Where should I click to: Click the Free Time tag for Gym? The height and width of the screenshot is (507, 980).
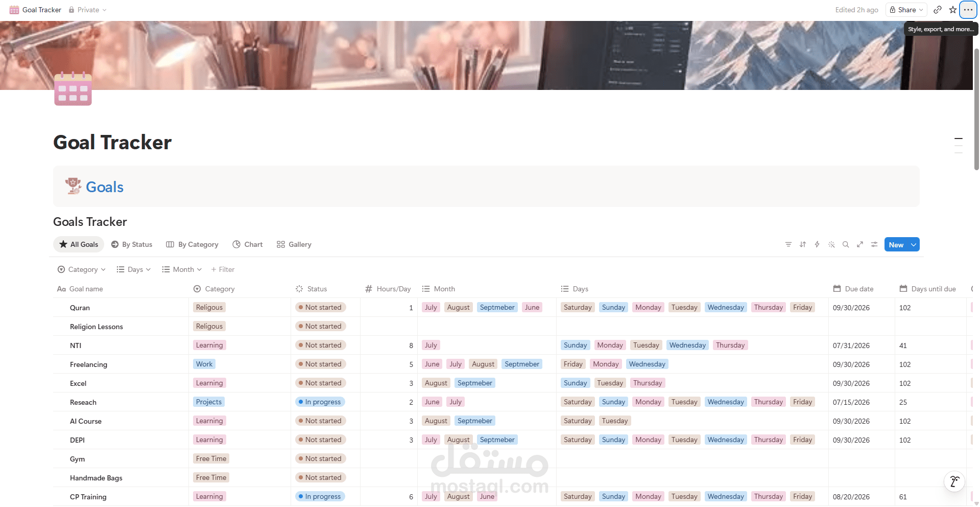click(211, 458)
